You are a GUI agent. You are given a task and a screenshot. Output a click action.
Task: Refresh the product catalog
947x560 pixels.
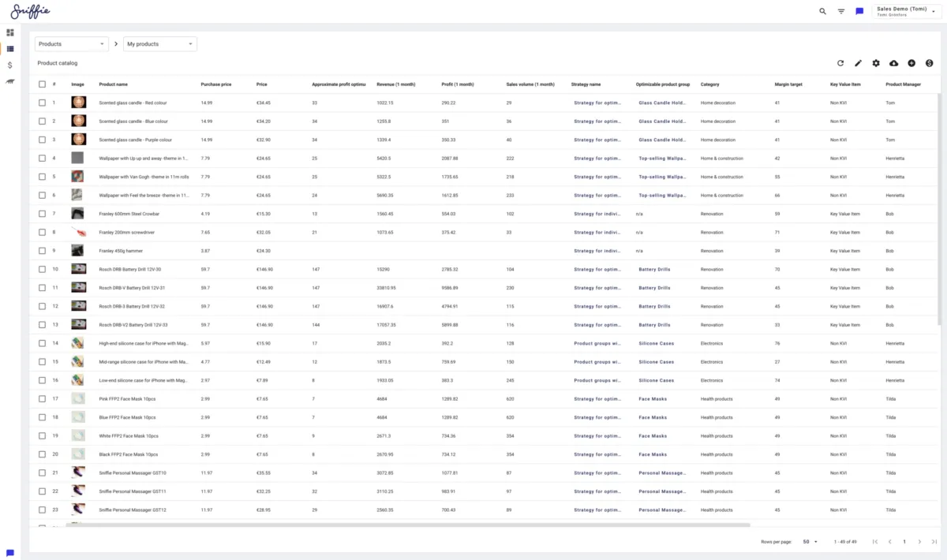tap(840, 63)
